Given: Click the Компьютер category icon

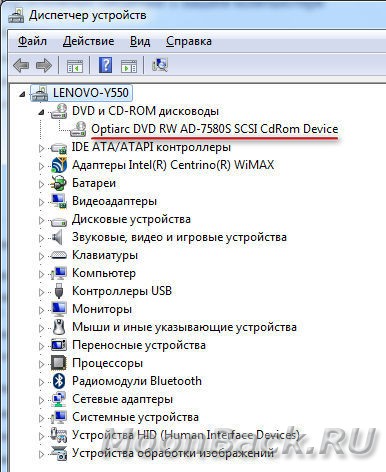Looking at the screenshot, I should 59,273.
